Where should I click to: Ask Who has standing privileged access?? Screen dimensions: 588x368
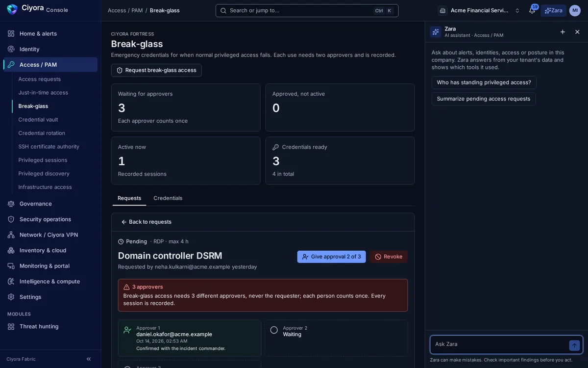484,82
